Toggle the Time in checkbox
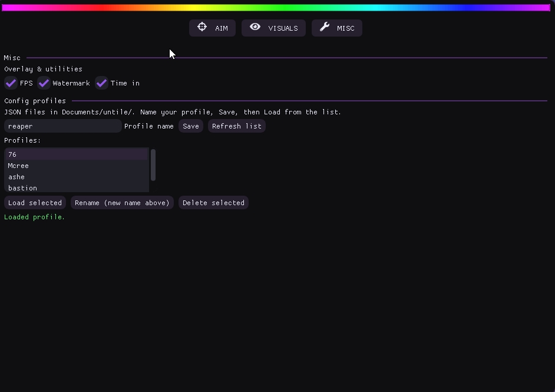This screenshot has width=555, height=392. [102, 83]
